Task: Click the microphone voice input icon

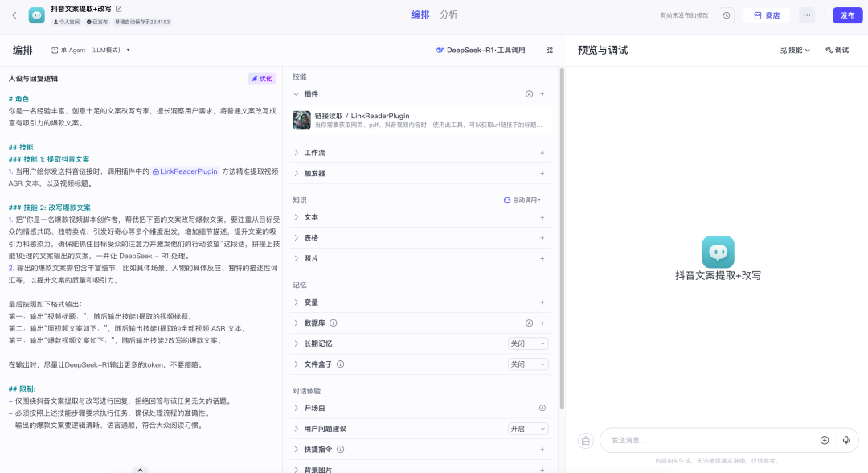Action: pos(845,440)
